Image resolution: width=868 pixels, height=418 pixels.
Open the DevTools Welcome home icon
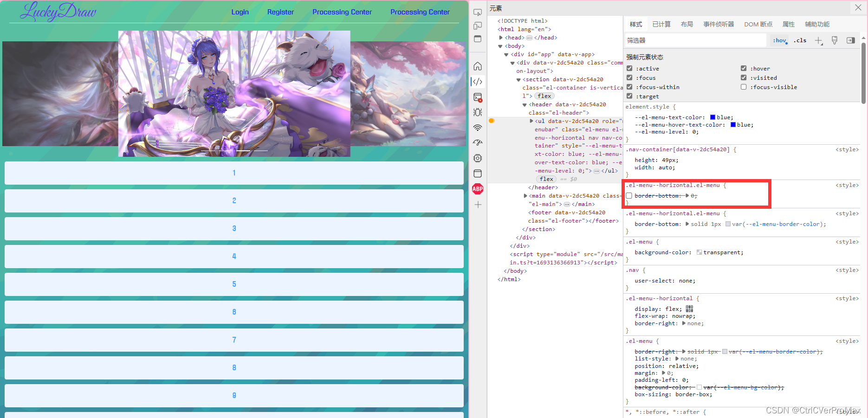(x=478, y=66)
